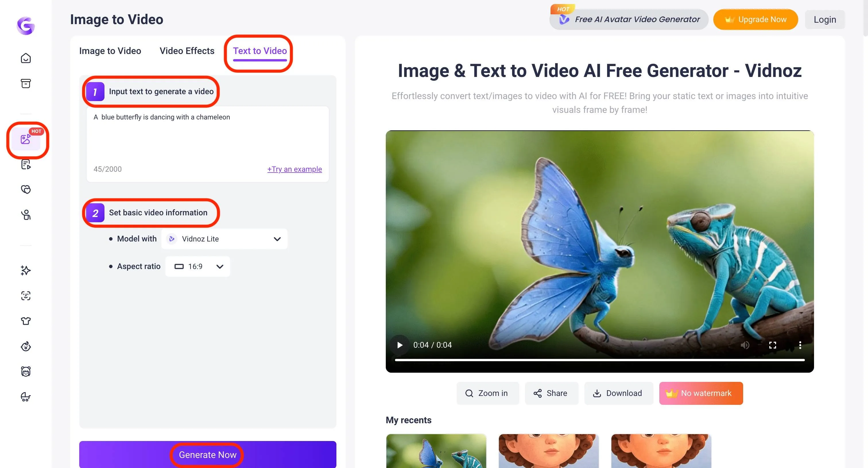This screenshot has height=468, width=868.
Task: Click the video progress bar
Action: coord(600,360)
